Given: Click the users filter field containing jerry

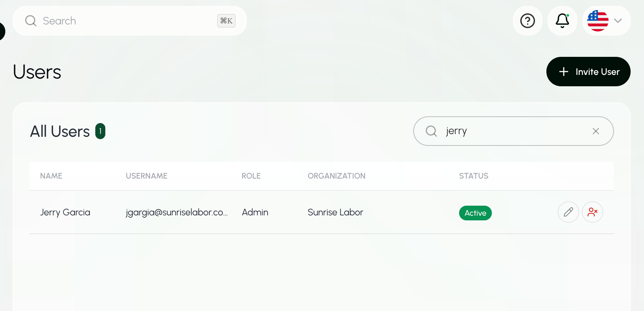Looking at the screenshot, I should pos(513,131).
